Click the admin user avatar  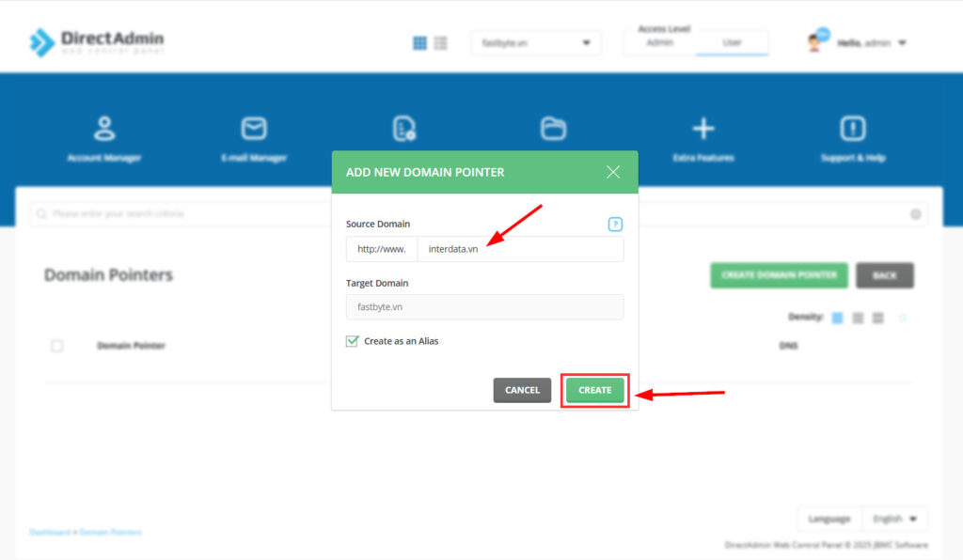click(815, 43)
